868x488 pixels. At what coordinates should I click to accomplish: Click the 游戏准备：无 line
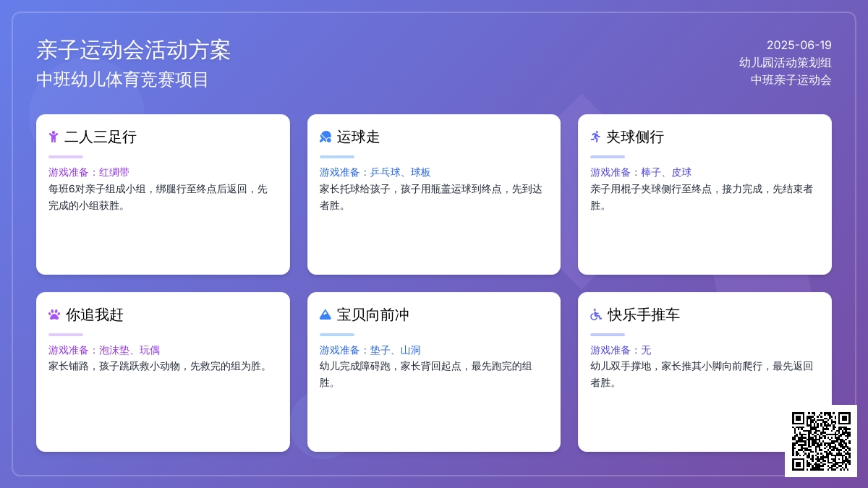pos(621,350)
